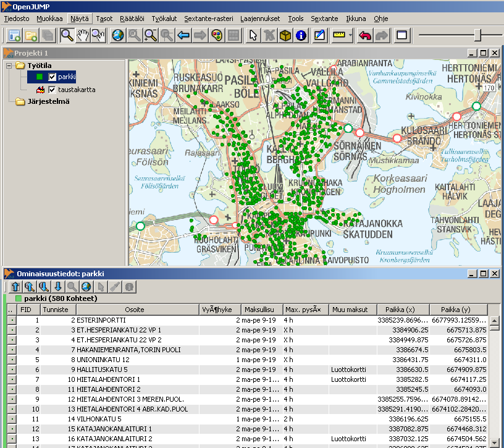Open the Räätälöi menu
This screenshot has height=448, width=504.
pyautogui.click(x=132, y=19)
